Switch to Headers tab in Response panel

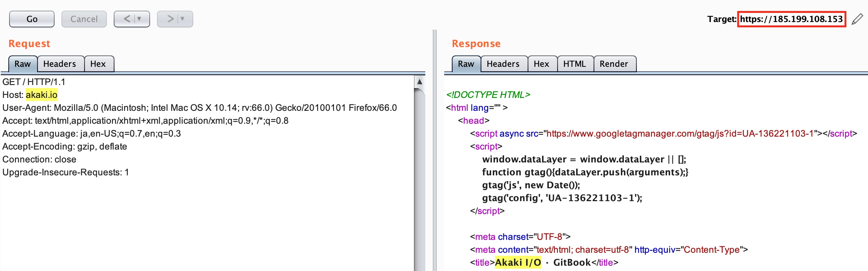coord(503,64)
